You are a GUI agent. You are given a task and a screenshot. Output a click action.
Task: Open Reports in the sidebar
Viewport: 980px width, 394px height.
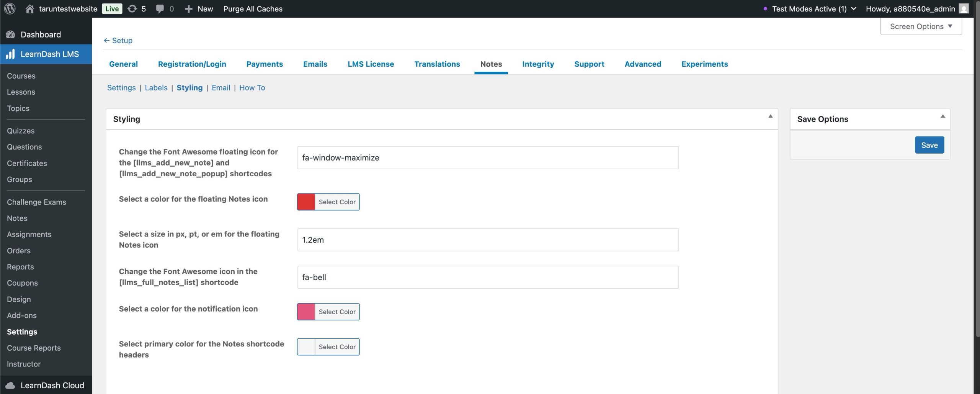(20, 266)
